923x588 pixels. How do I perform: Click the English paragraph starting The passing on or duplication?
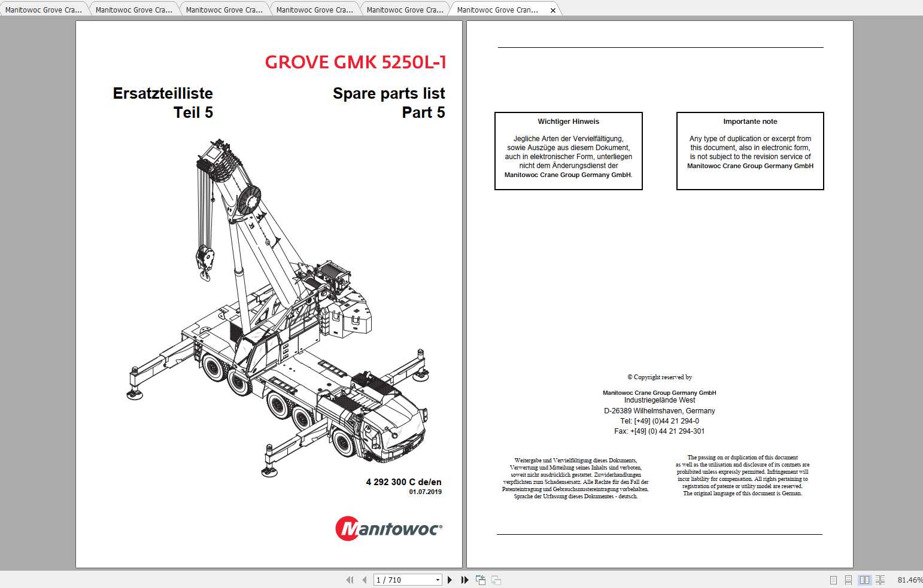pos(742,476)
